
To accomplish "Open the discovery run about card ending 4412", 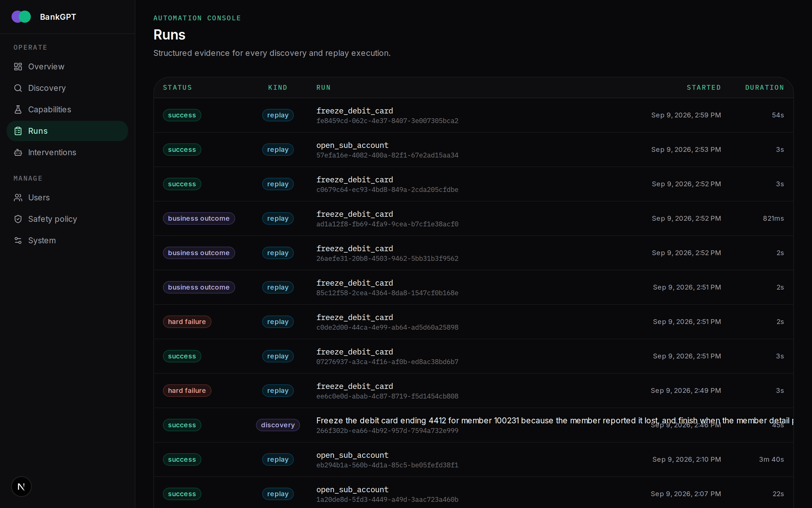I will coord(473,425).
